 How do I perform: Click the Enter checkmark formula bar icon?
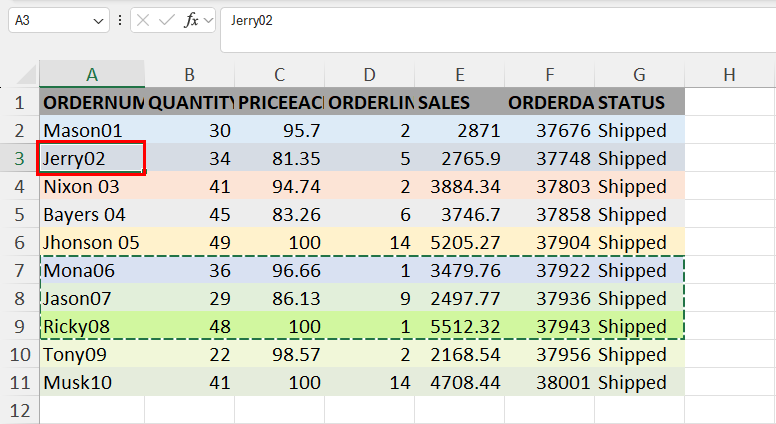(167, 20)
